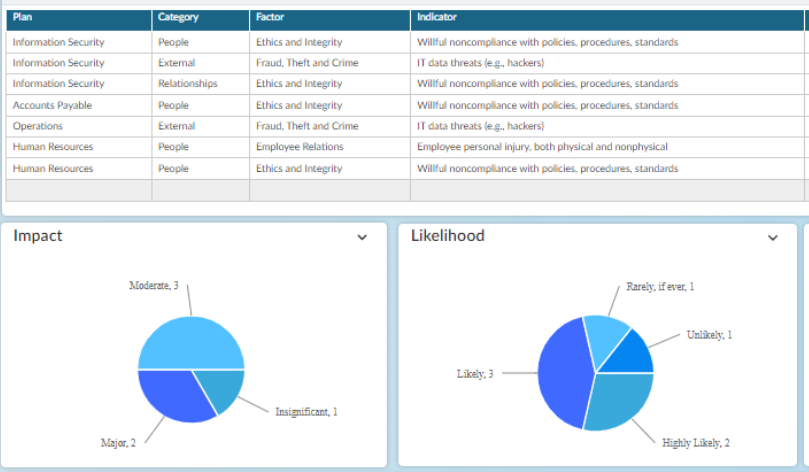The height and width of the screenshot is (472, 809).
Task: Click the Factor column header
Action: coord(330,20)
